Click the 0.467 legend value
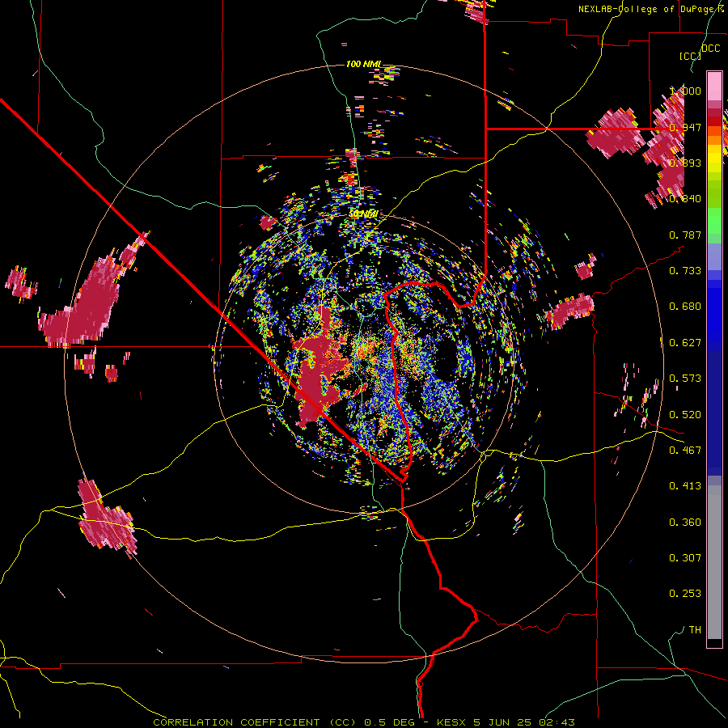This screenshot has width=728, height=728. click(x=685, y=450)
